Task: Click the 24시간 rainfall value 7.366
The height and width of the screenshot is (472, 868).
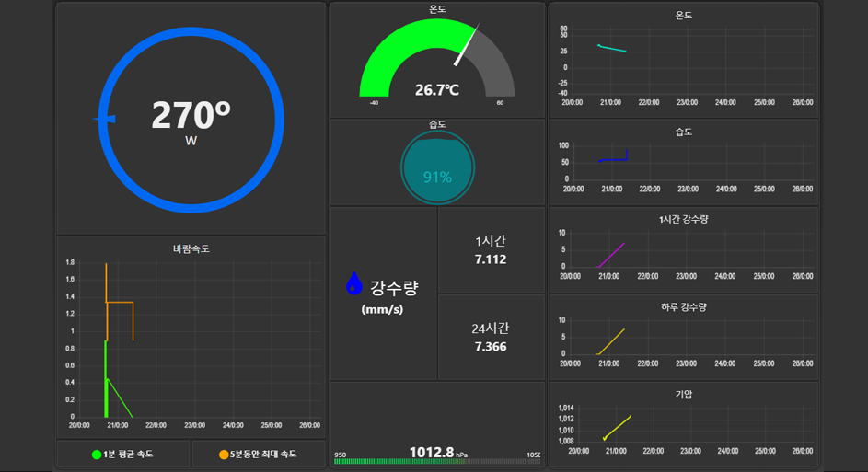Action: (491, 347)
